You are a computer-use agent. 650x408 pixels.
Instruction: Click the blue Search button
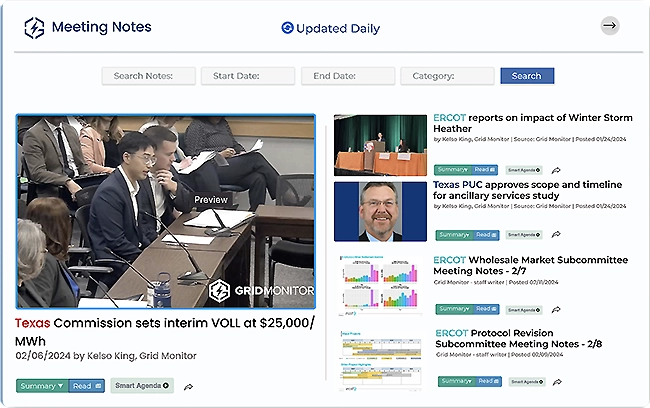pyautogui.click(x=527, y=76)
